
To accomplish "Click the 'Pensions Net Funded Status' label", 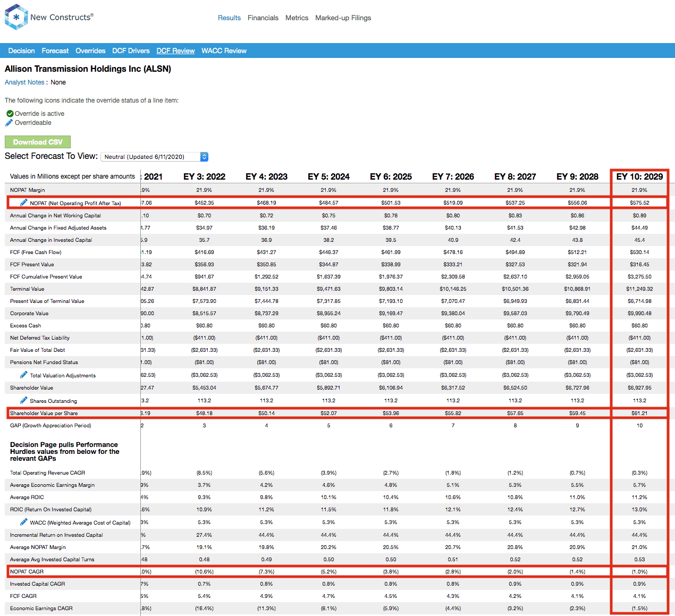I will tap(44, 362).
